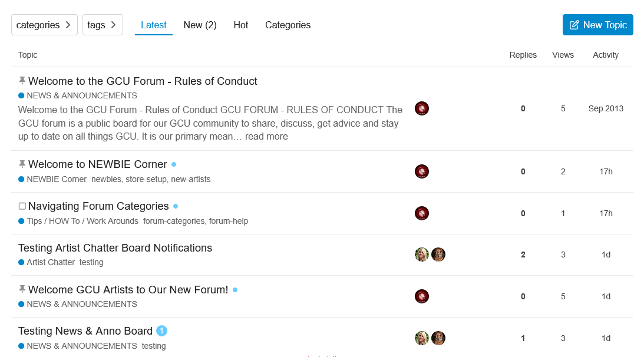Switch to the New (2) tab

tap(200, 25)
